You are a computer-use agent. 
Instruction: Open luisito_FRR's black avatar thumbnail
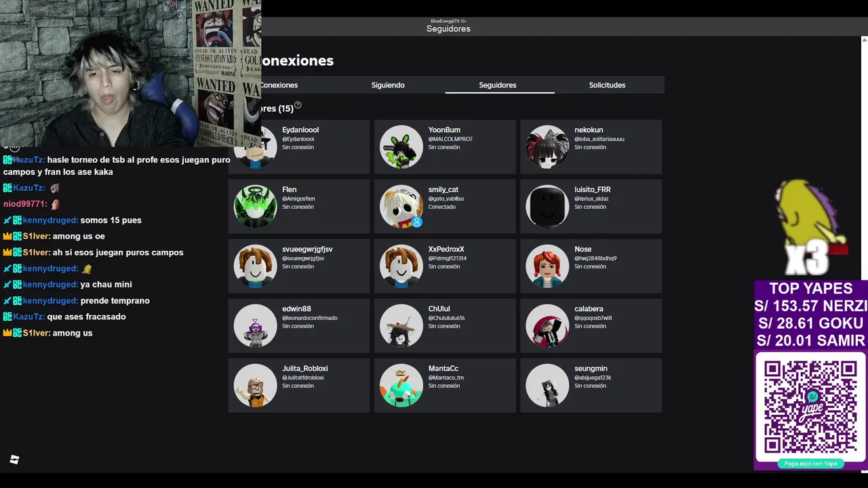tap(547, 207)
